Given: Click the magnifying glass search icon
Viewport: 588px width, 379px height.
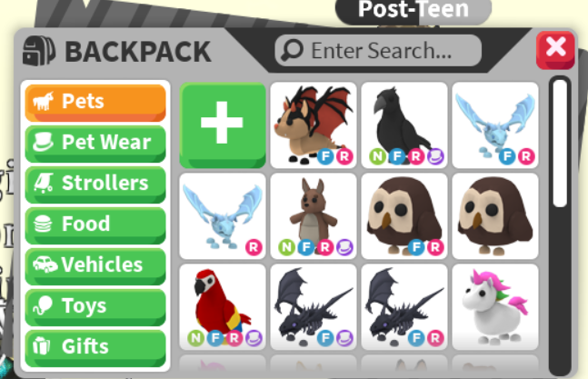Looking at the screenshot, I should (292, 50).
